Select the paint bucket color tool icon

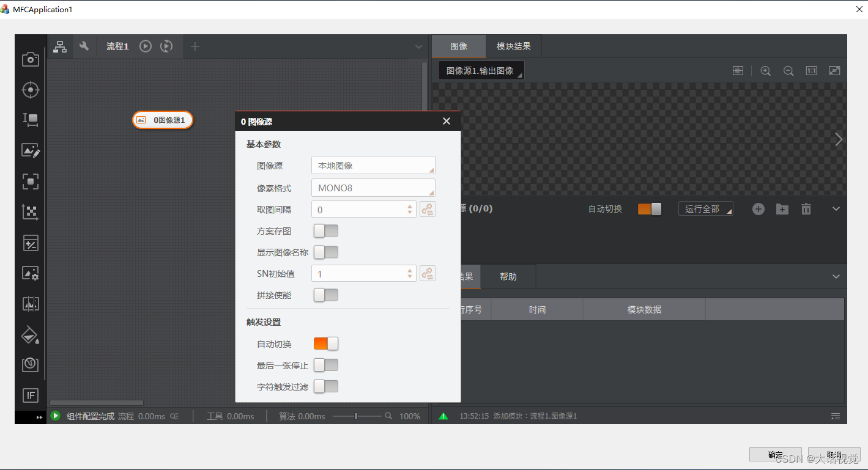31,334
